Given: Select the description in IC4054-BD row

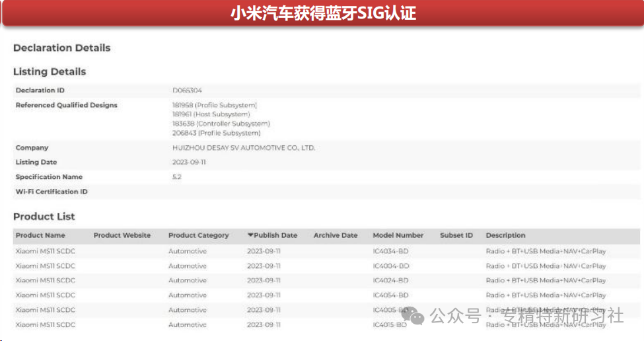Looking at the screenshot, I should pyautogui.click(x=546, y=295).
